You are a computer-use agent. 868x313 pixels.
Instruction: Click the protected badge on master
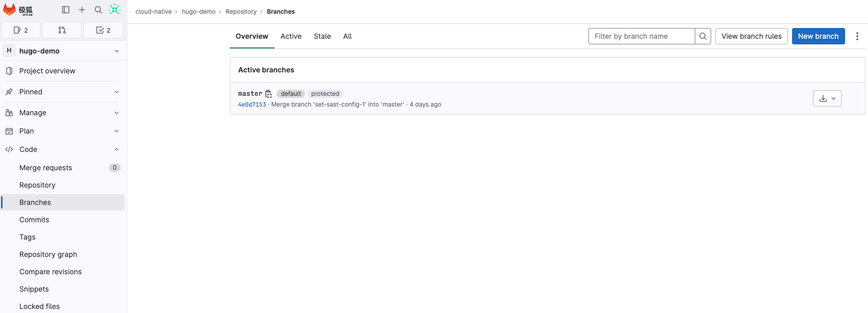(325, 94)
